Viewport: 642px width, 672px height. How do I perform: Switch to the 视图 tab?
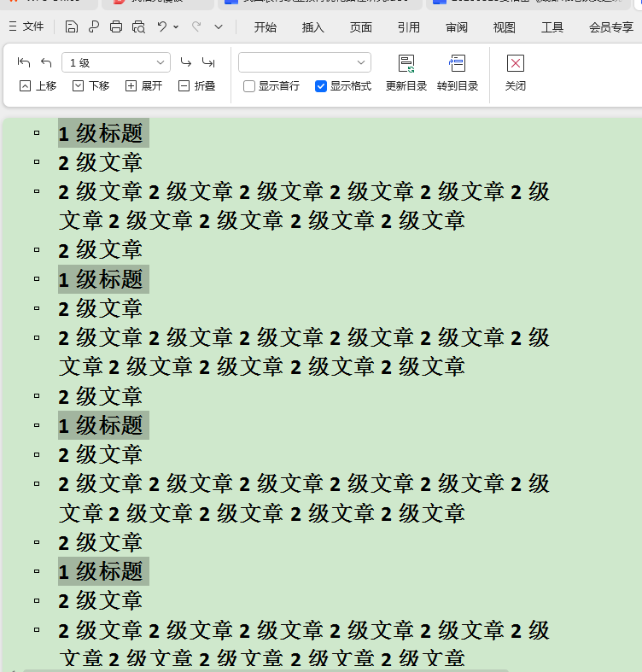(x=504, y=27)
